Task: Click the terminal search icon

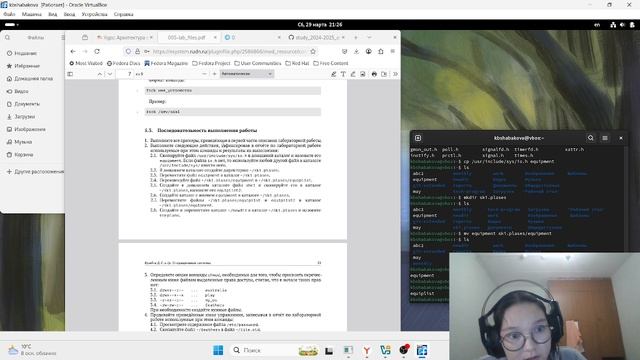Action: coord(591,138)
